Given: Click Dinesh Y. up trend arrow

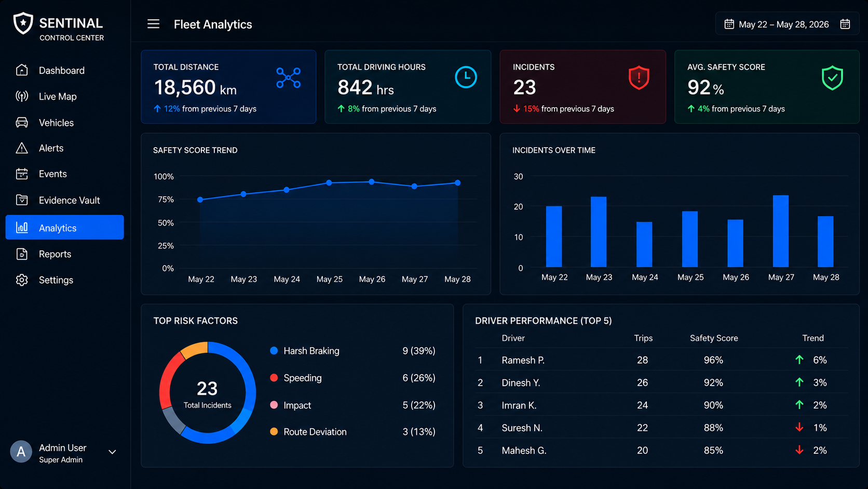Looking at the screenshot, I should click(x=799, y=382).
